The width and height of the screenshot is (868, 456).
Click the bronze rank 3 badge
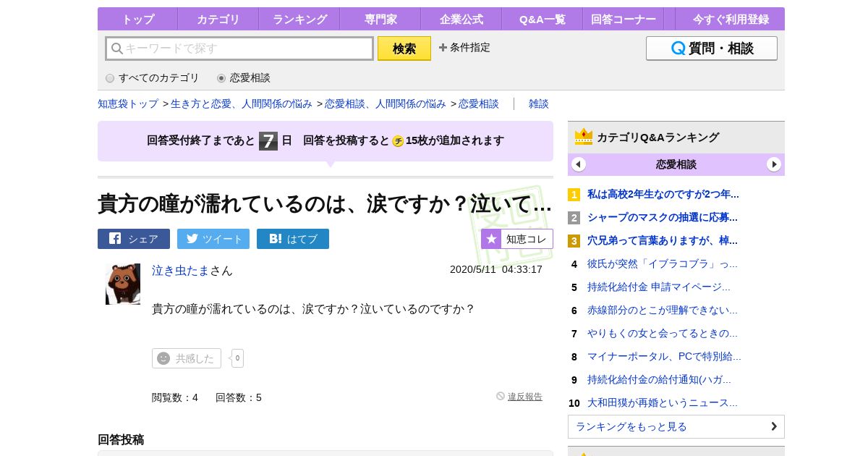coord(574,241)
